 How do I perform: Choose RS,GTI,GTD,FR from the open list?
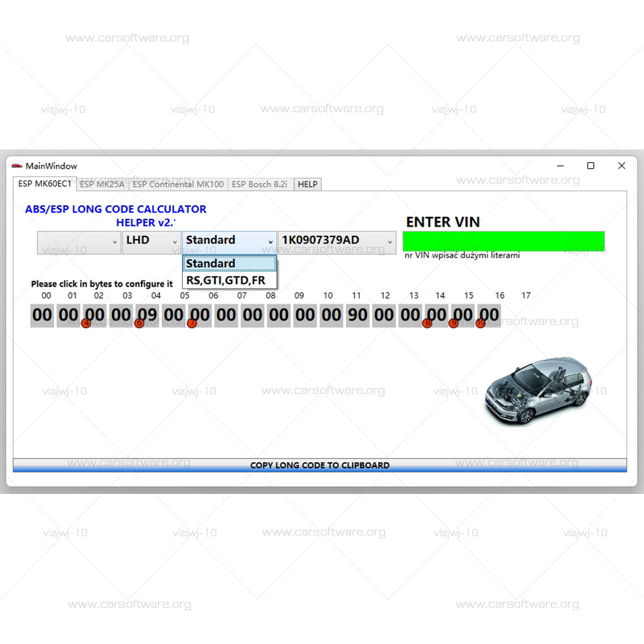pyautogui.click(x=230, y=280)
